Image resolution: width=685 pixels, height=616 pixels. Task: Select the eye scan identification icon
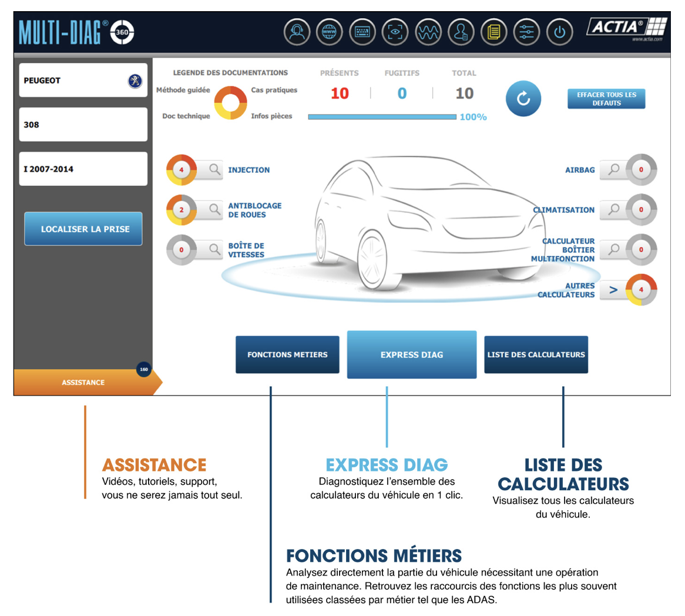pos(395,32)
